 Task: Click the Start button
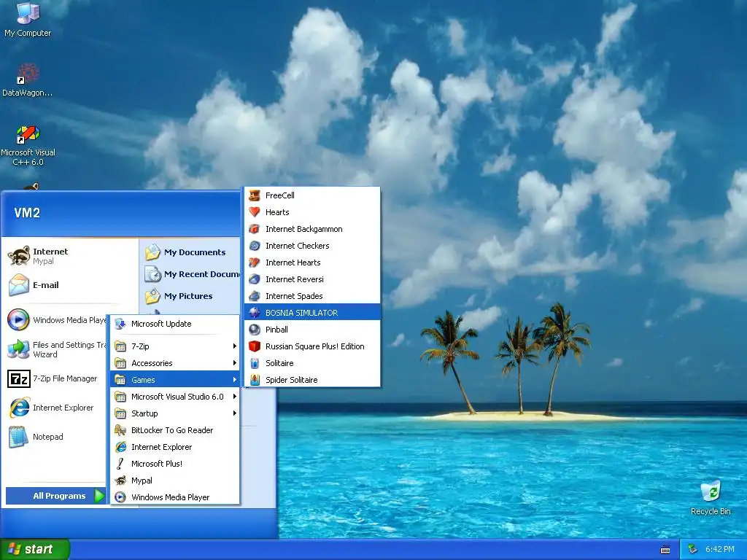[x=35, y=549]
